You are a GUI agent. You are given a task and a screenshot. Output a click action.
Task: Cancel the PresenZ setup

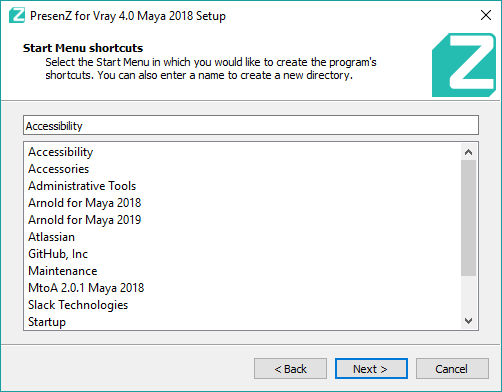coord(452,369)
